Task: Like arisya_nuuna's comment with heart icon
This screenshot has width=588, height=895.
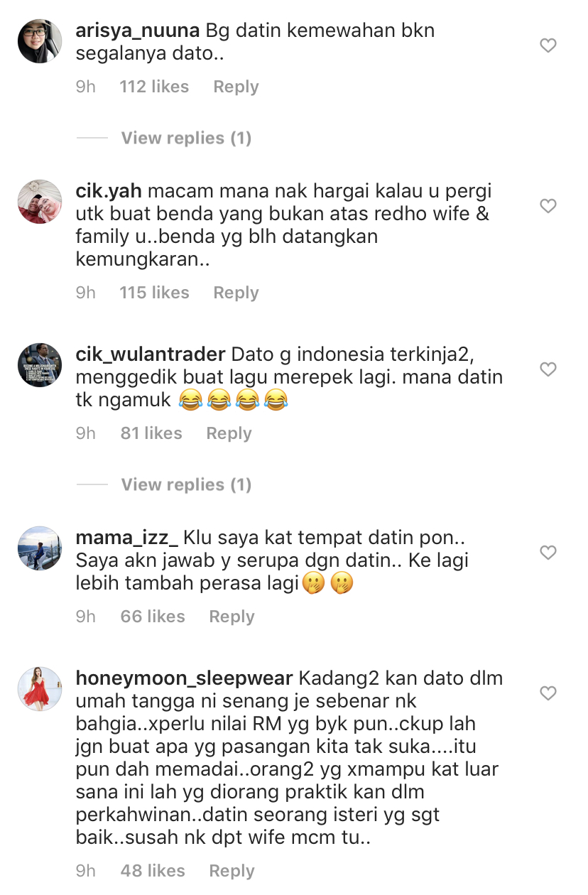Action: coord(548,46)
